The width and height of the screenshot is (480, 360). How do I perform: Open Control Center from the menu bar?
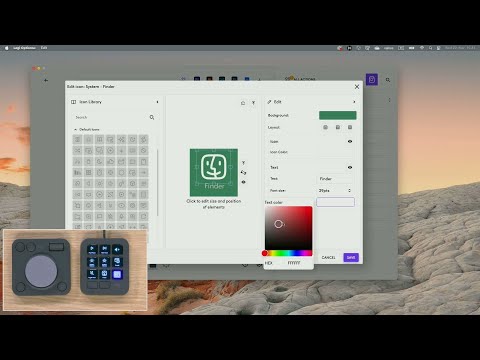[439, 48]
